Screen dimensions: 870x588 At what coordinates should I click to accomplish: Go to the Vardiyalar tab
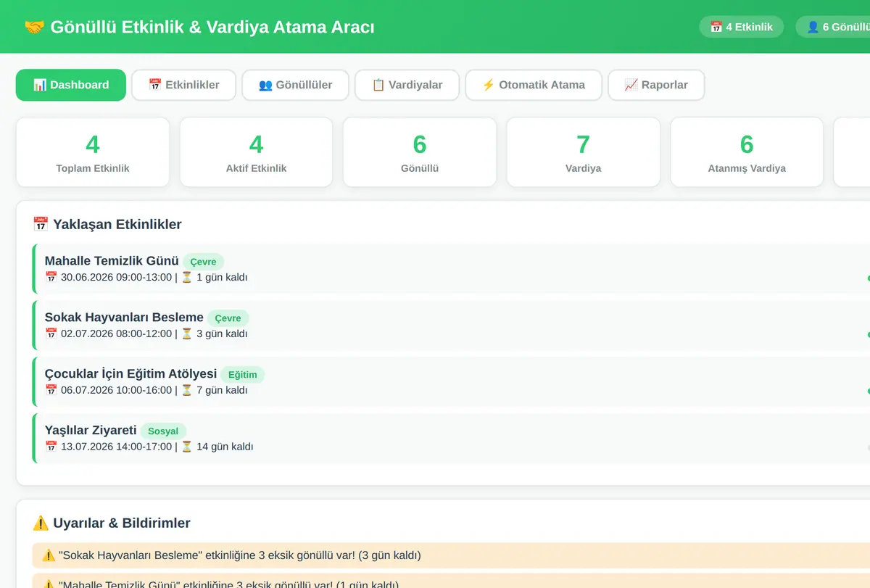tap(407, 85)
